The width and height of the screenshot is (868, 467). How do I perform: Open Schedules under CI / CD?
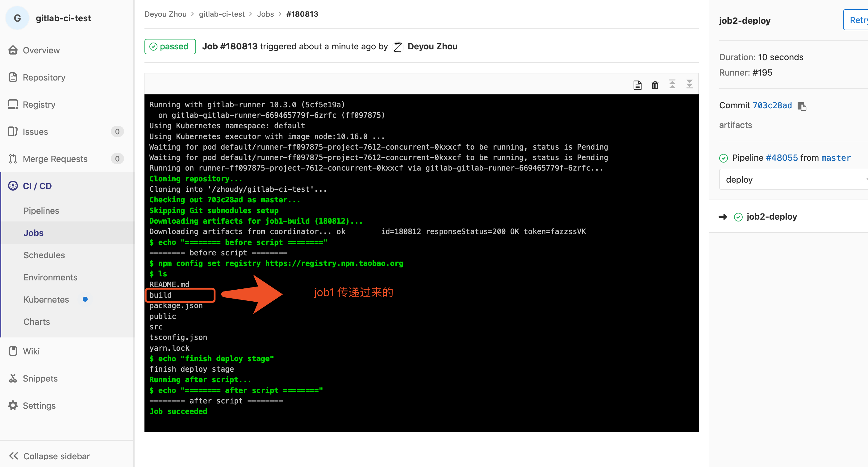point(44,255)
